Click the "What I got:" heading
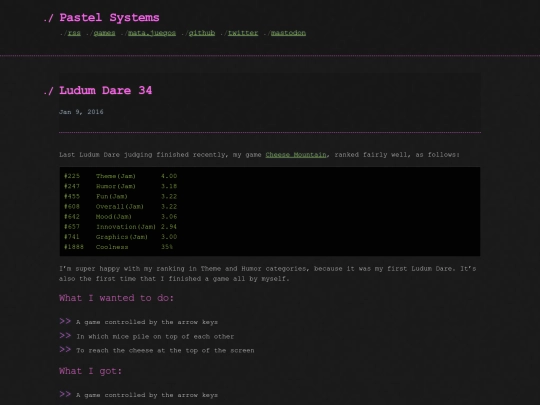540x405 pixels. pyautogui.click(x=91, y=371)
